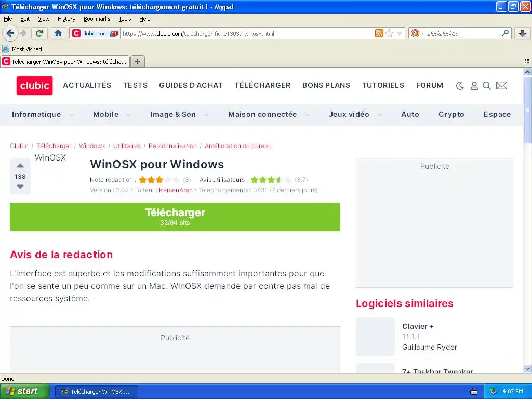
Task: Expand the Maison connectée chevron
Action: point(307,115)
